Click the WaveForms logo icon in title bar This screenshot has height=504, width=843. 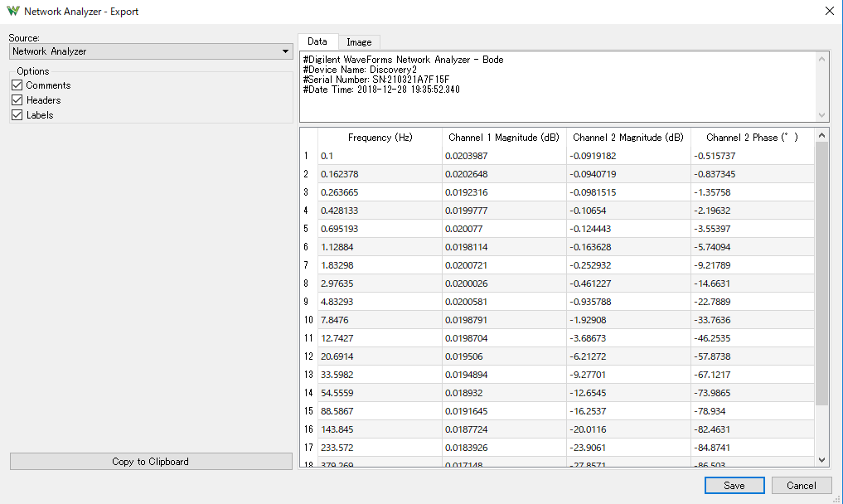[13, 12]
